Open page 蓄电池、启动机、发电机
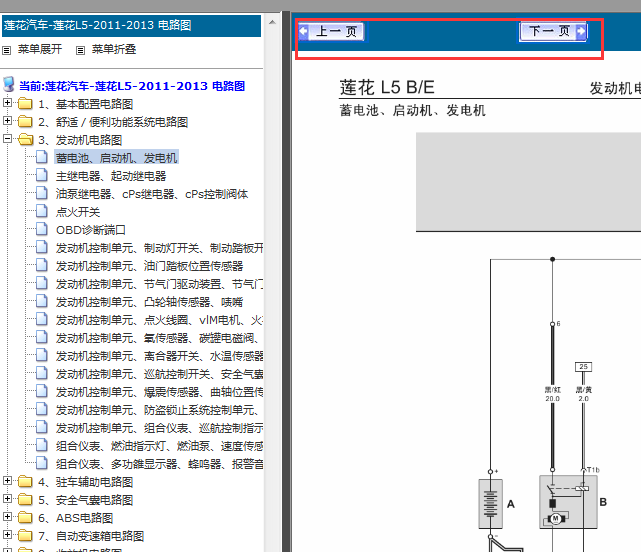 click(x=117, y=158)
